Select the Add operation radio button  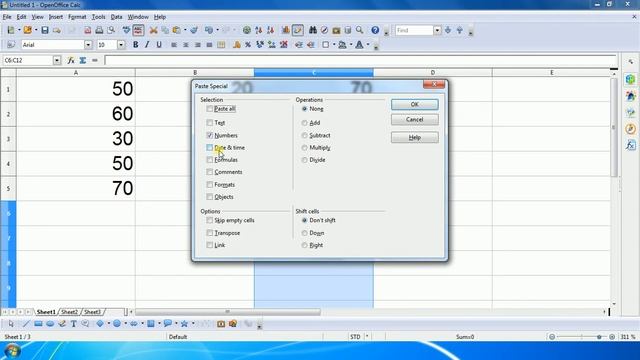[304, 122]
